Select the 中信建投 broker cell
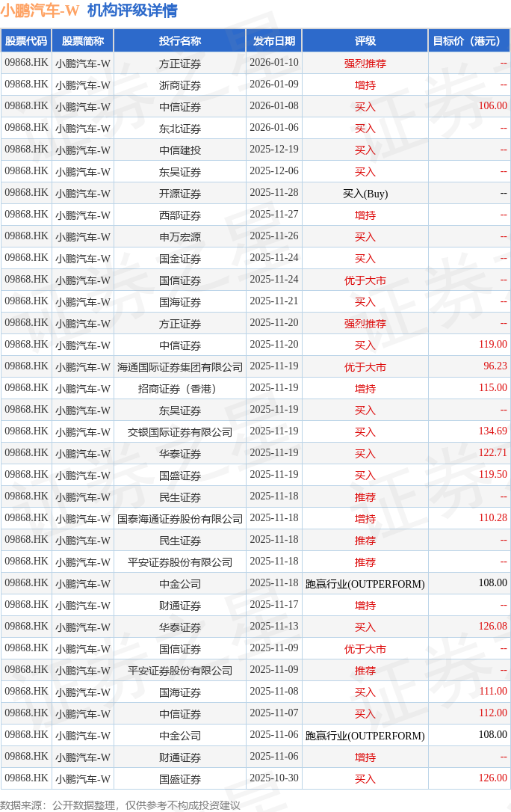This screenshot has height=812, width=511. coord(179,150)
